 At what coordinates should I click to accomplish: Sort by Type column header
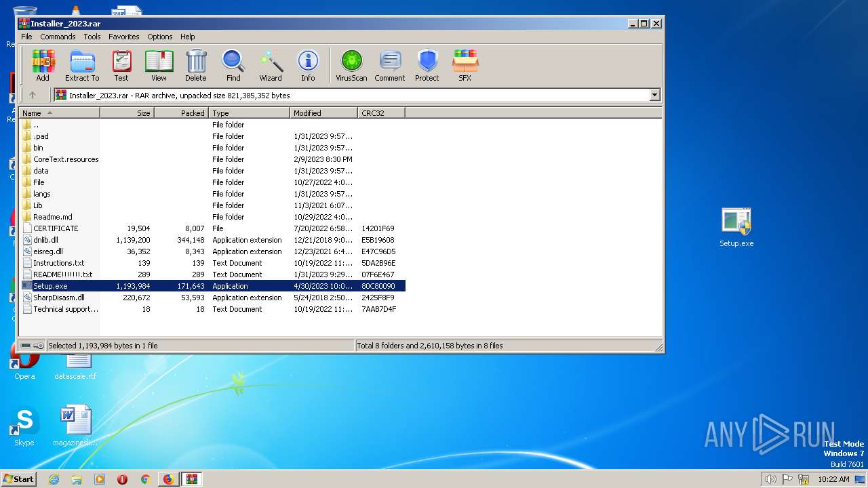250,113
